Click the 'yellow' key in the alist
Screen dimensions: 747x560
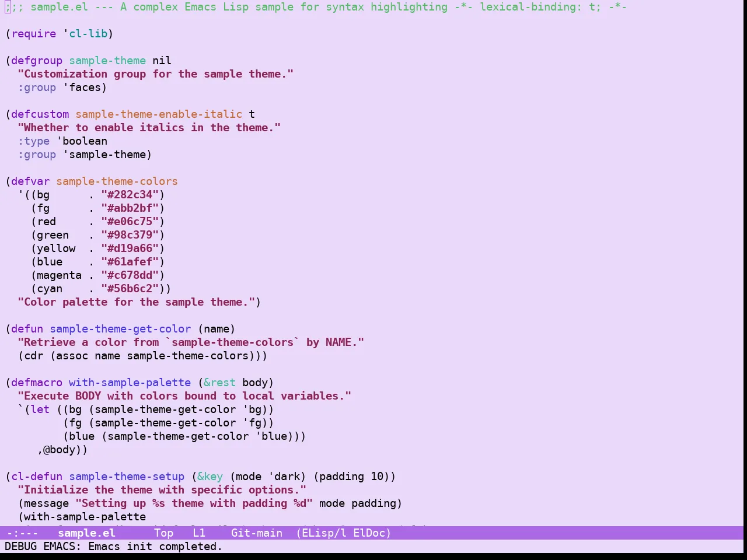tap(56, 249)
